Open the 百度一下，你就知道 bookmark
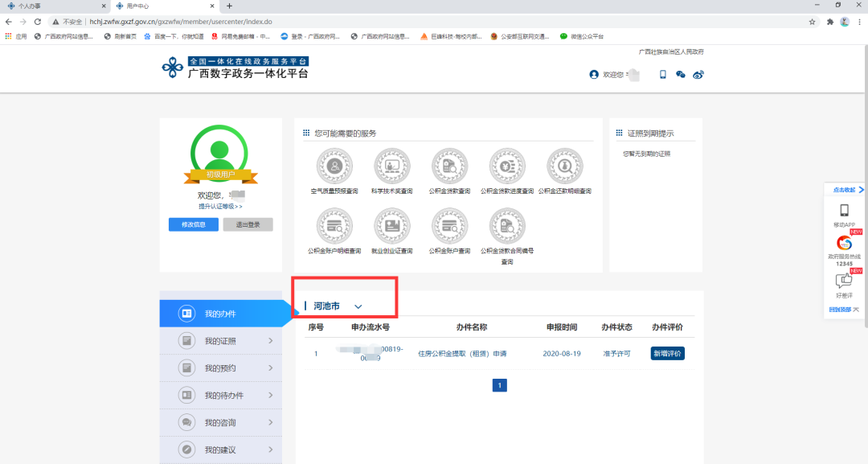This screenshot has height=464, width=868. (x=174, y=36)
